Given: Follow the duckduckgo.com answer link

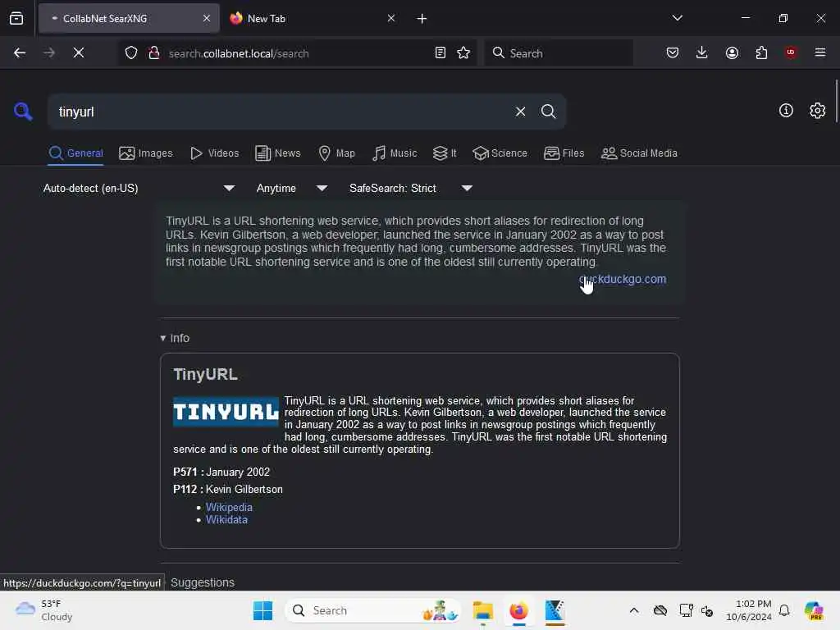Looking at the screenshot, I should coord(623,279).
